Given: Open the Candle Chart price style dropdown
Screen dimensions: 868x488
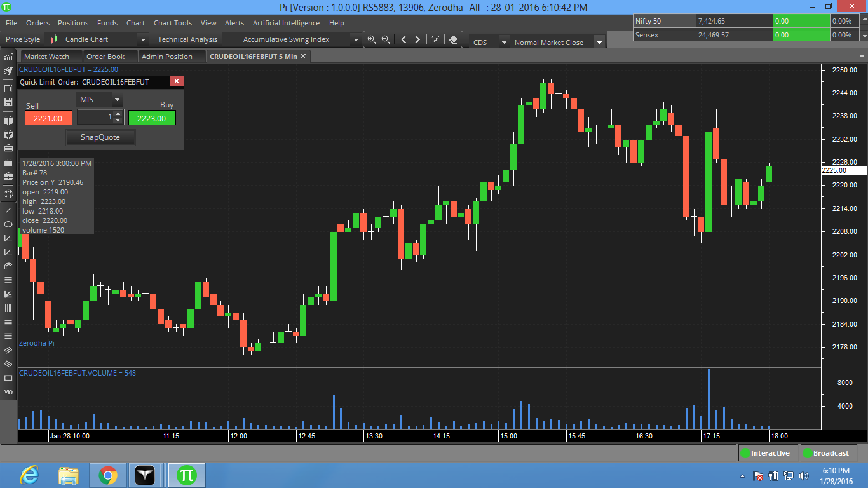Looking at the screenshot, I should click(143, 39).
